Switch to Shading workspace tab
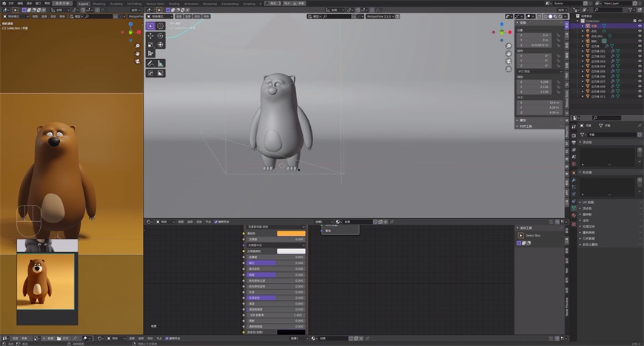Viewport: 644px width, 346px height. [x=174, y=4]
